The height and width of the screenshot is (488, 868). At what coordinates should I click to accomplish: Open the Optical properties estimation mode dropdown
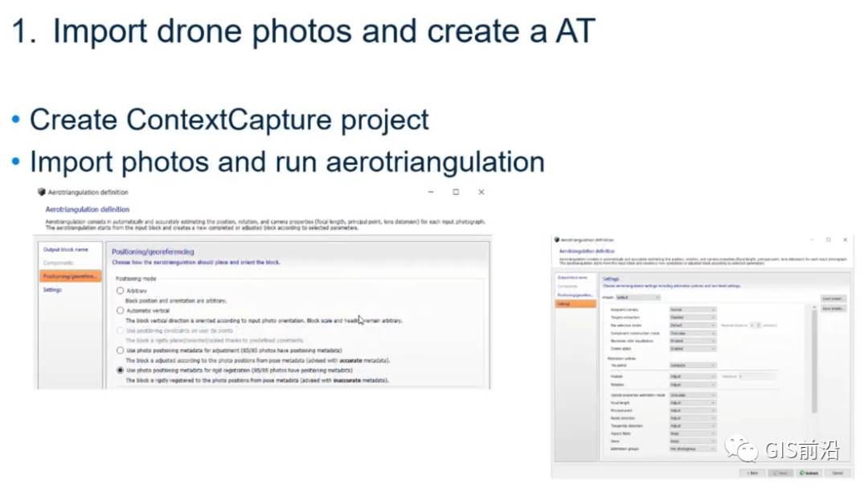pos(693,395)
